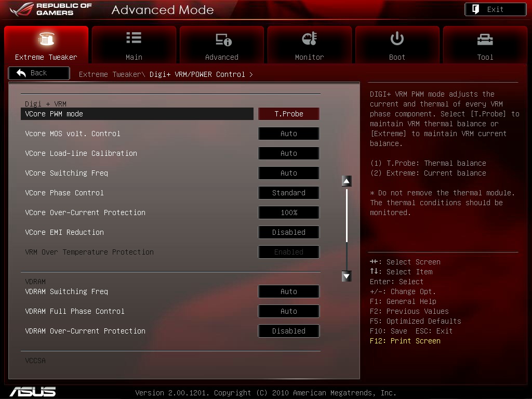Open Vcore MOS volt. Control Auto dropdown

click(x=289, y=134)
